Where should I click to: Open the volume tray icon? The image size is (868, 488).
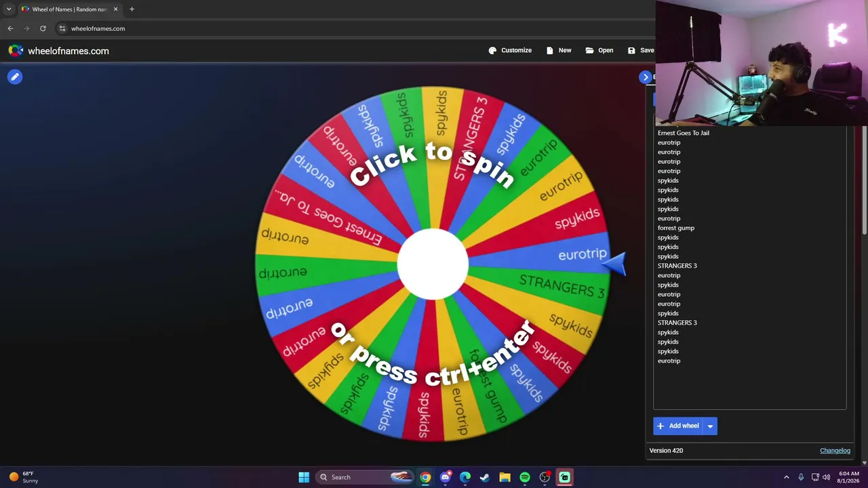[827, 477]
